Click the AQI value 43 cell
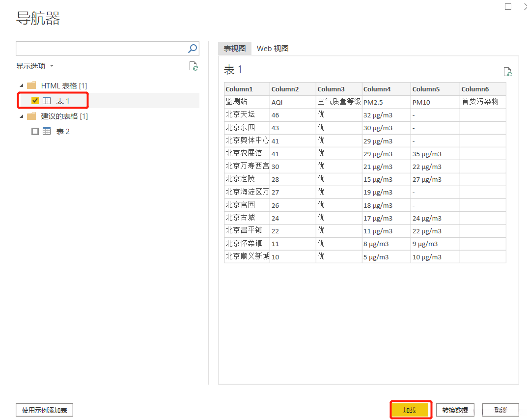The image size is (527, 420). (293, 128)
